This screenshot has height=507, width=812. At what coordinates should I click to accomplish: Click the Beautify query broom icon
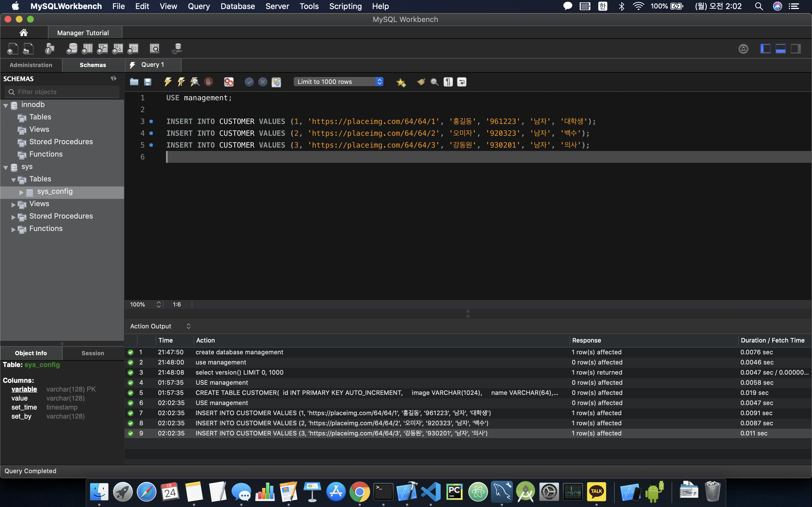[x=421, y=82]
